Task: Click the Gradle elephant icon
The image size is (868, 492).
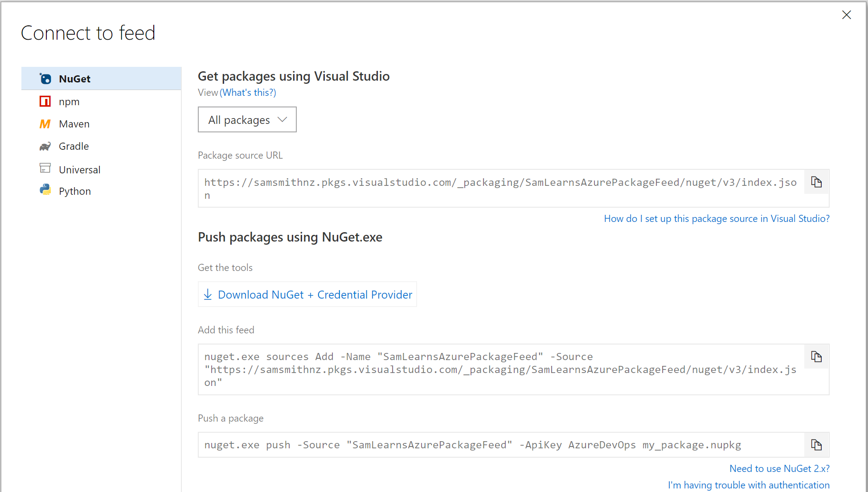Action: click(45, 146)
